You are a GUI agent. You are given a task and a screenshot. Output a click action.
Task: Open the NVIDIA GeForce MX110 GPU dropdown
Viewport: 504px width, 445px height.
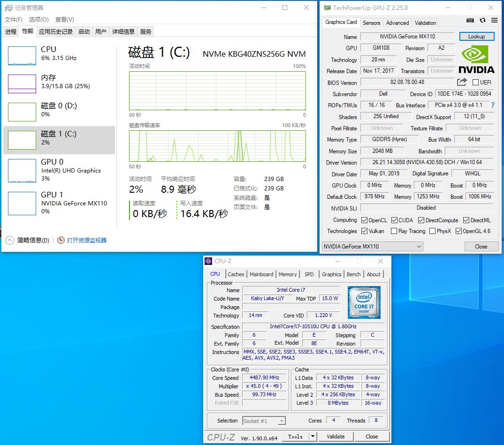[x=372, y=246]
